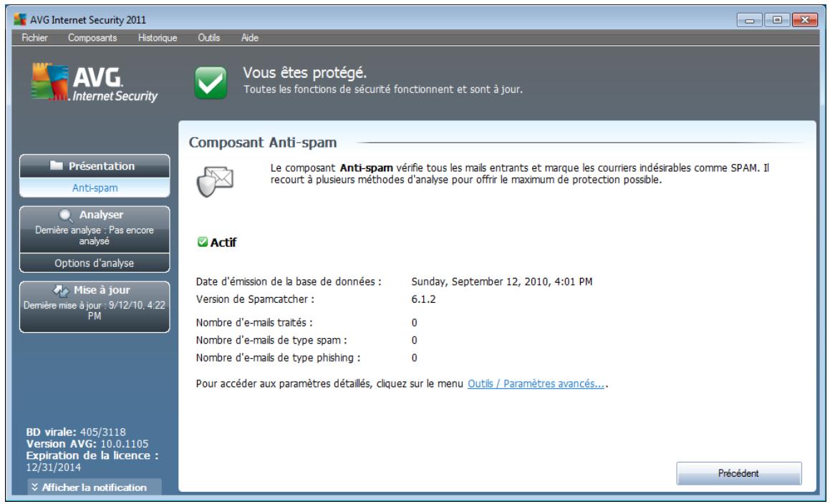830x504 pixels.
Task: Click the 'Nombre d'e-mails traités' label
Action: tap(254, 322)
